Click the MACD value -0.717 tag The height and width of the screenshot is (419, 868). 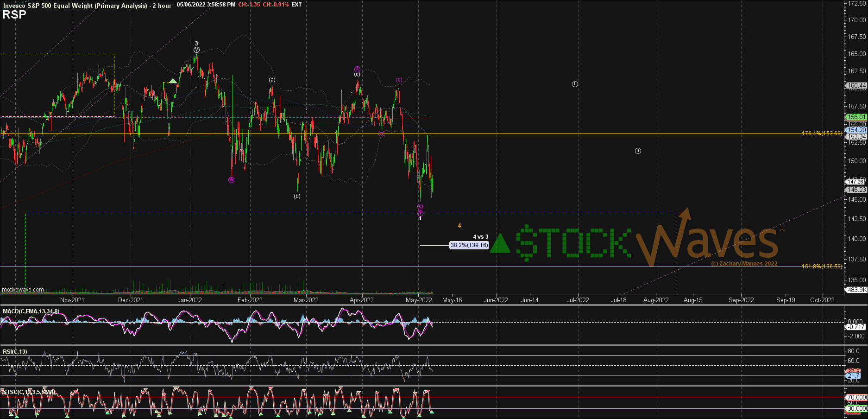click(x=856, y=327)
